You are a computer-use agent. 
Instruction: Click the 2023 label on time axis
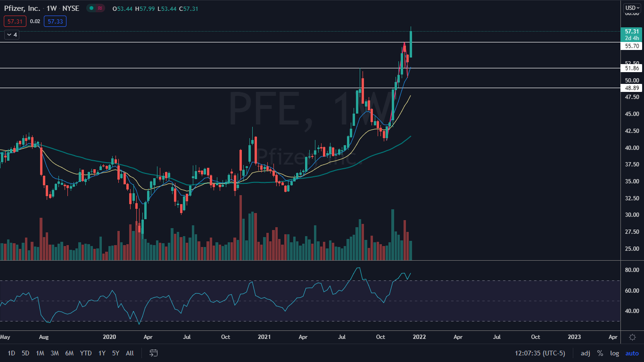point(574,337)
